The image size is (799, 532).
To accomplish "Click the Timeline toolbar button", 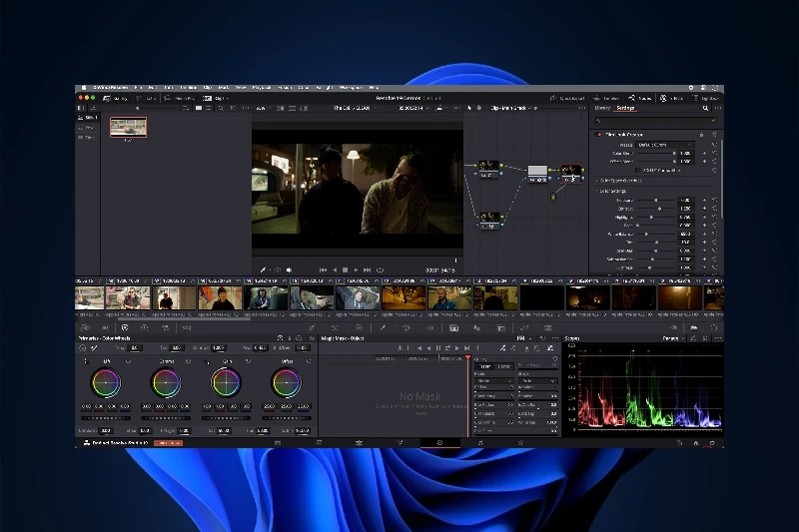I will pos(606,98).
